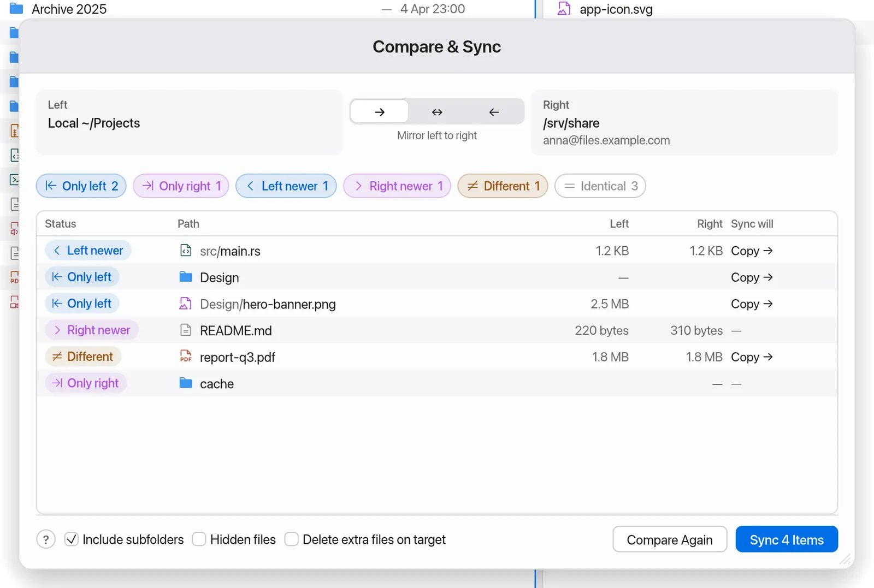Click app-icon.svg file icon in background window
874x588 pixels.
564,9
